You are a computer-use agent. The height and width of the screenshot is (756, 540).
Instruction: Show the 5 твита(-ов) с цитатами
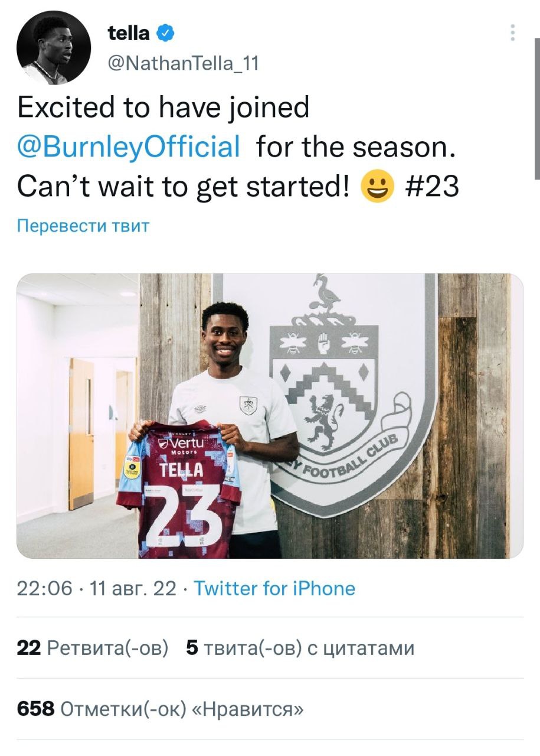(x=300, y=648)
